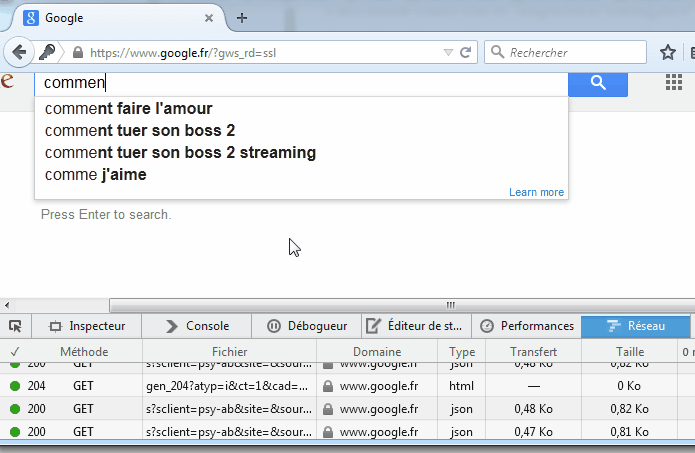Switch to the Console devtools tab

point(197,326)
